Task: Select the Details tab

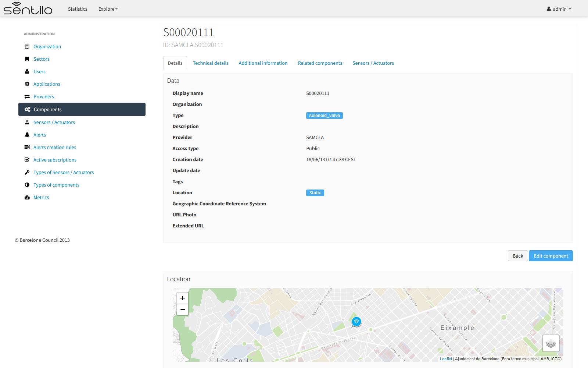Action: click(175, 63)
